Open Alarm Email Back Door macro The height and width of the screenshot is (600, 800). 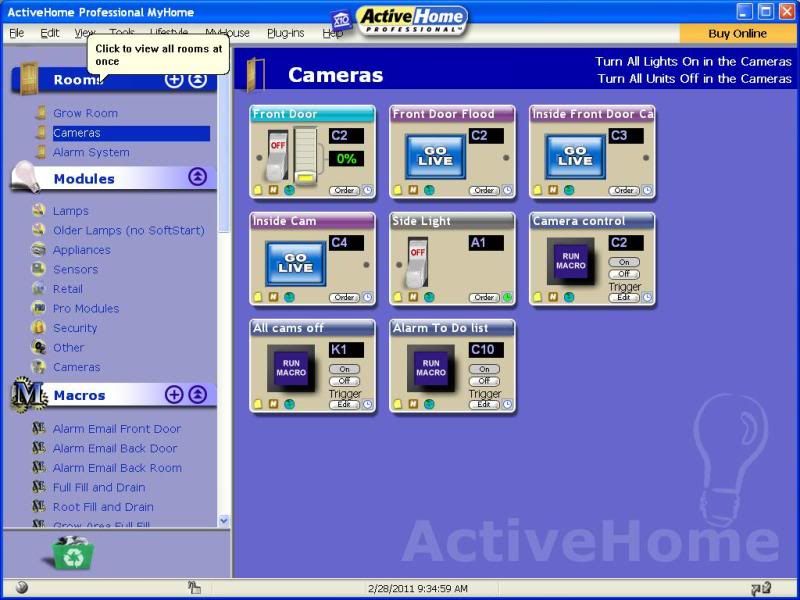115,448
